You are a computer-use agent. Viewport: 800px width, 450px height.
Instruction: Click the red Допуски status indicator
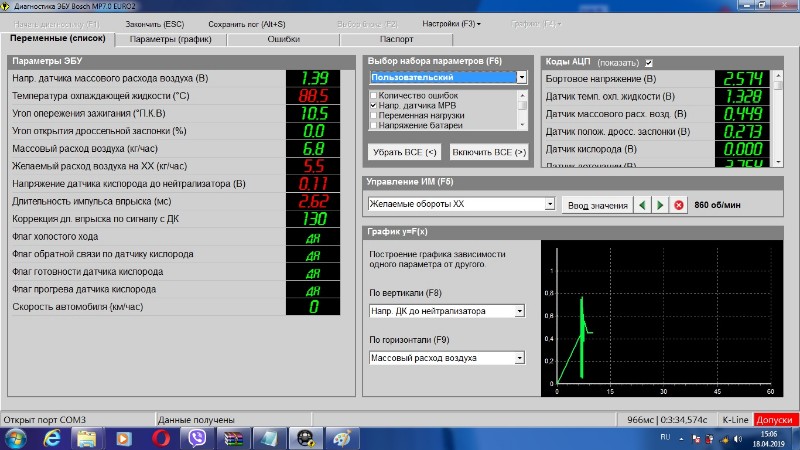(776, 420)
